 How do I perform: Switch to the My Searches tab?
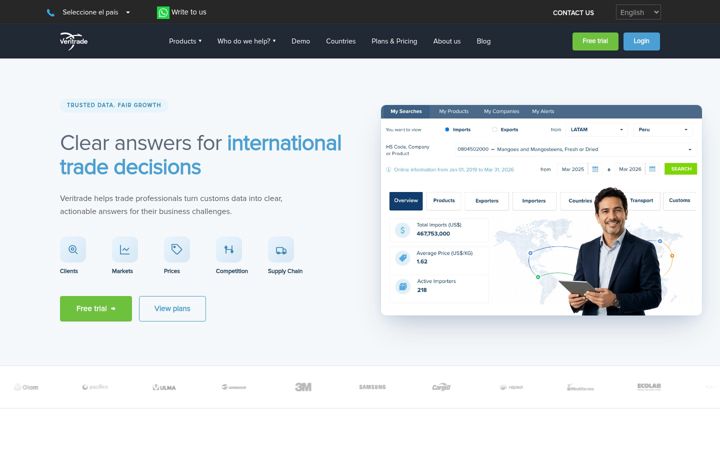coord(406,111)
